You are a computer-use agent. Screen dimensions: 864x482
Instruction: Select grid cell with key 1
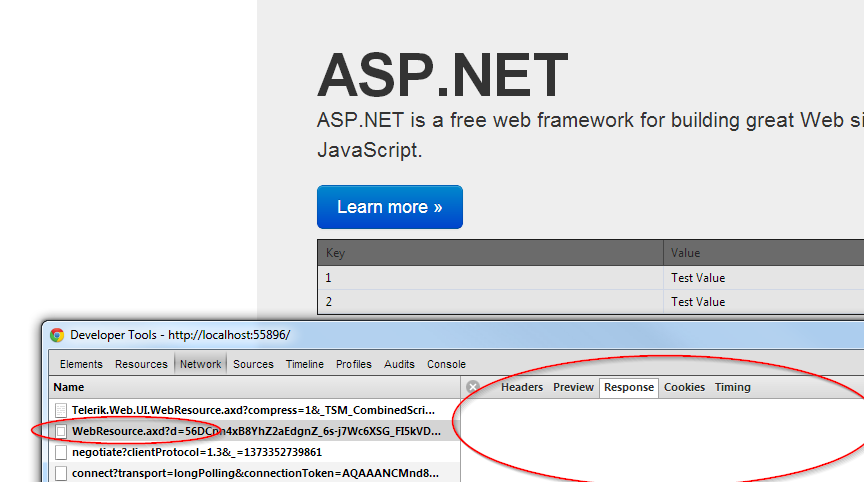tap(490, 278)
